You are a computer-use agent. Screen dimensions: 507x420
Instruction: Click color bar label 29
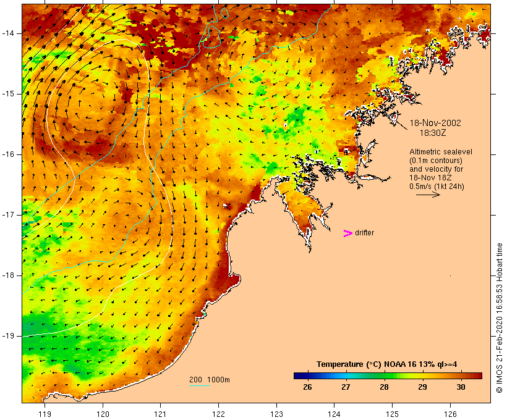[x=423, y=387]
